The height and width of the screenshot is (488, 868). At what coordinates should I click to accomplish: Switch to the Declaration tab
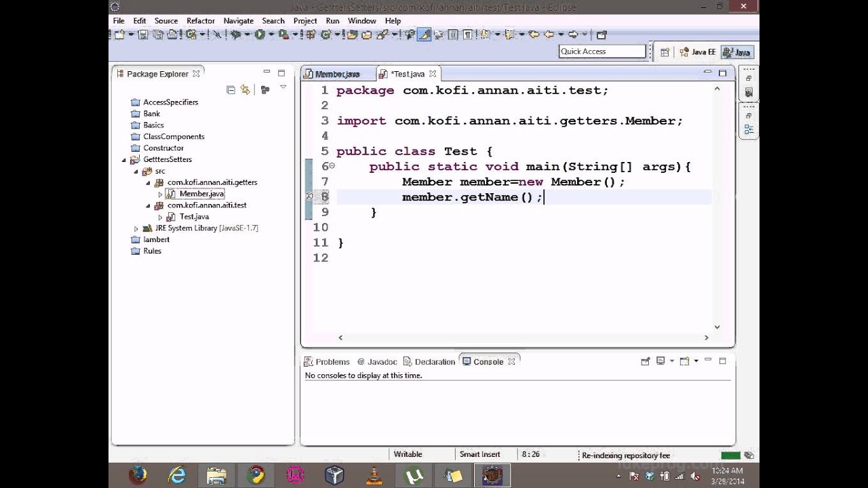(x=429, y=362)
